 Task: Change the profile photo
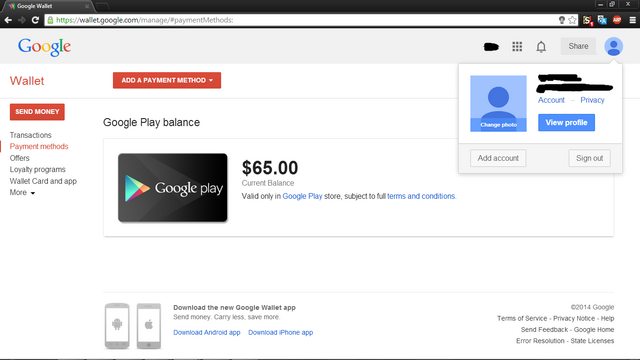coord(498,125)
